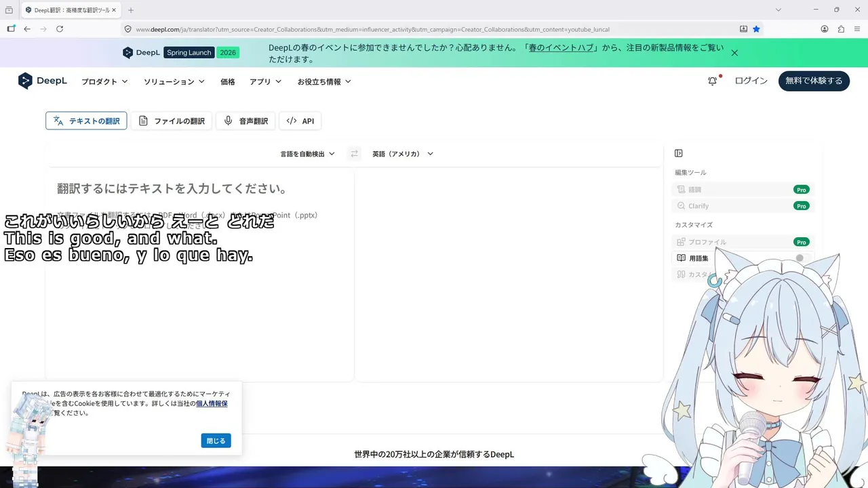Reload the current page
Image resolution: width=868 pixels, height=488 pixels.
tap(60, 29)
